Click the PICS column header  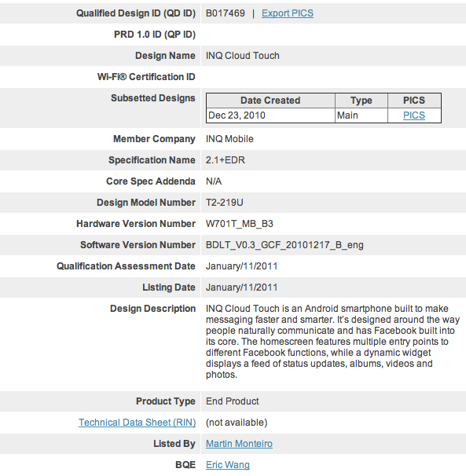coord(414,101)
